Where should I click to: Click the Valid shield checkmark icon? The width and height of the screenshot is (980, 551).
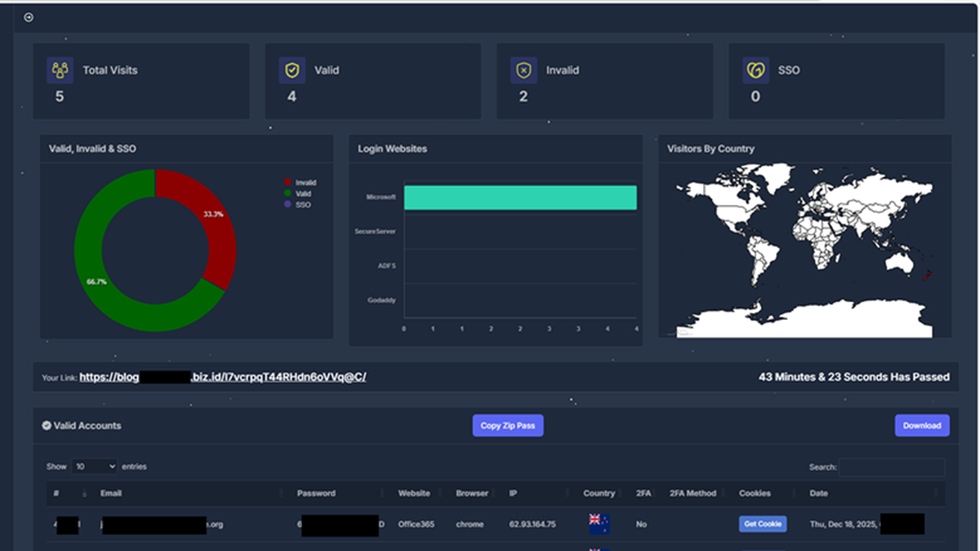pos(291,70)
